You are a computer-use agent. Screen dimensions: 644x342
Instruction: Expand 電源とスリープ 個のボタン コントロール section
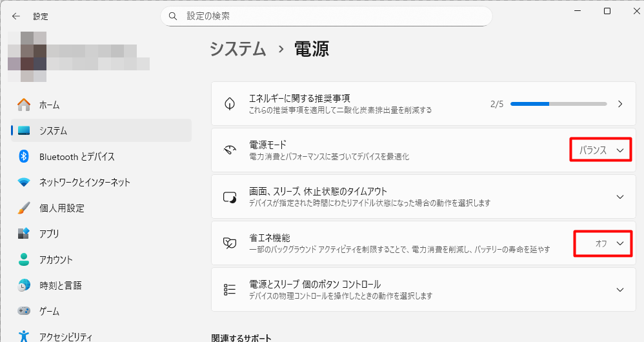(x=620, y=290)
